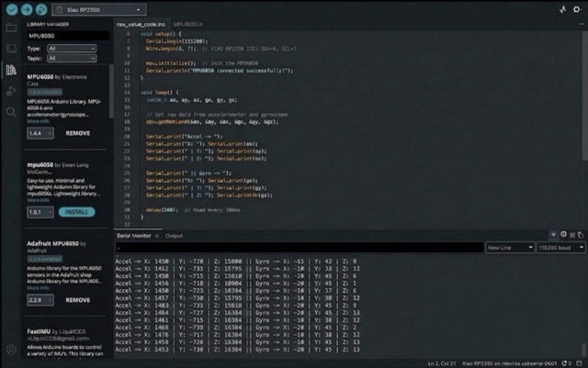Viewport: 588px width, 368px height.
Task: Open the New Line line-ending dropdown
Action: pos(510,248)
